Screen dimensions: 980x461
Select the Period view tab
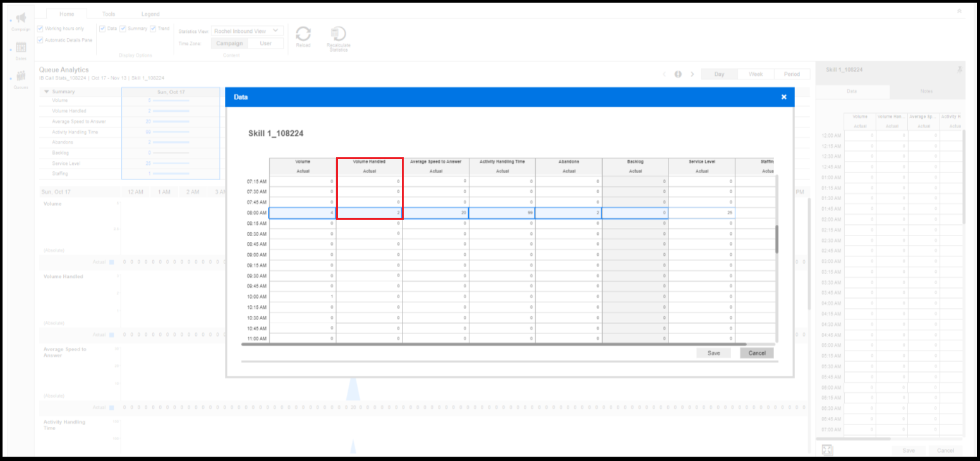click(792, 74)
